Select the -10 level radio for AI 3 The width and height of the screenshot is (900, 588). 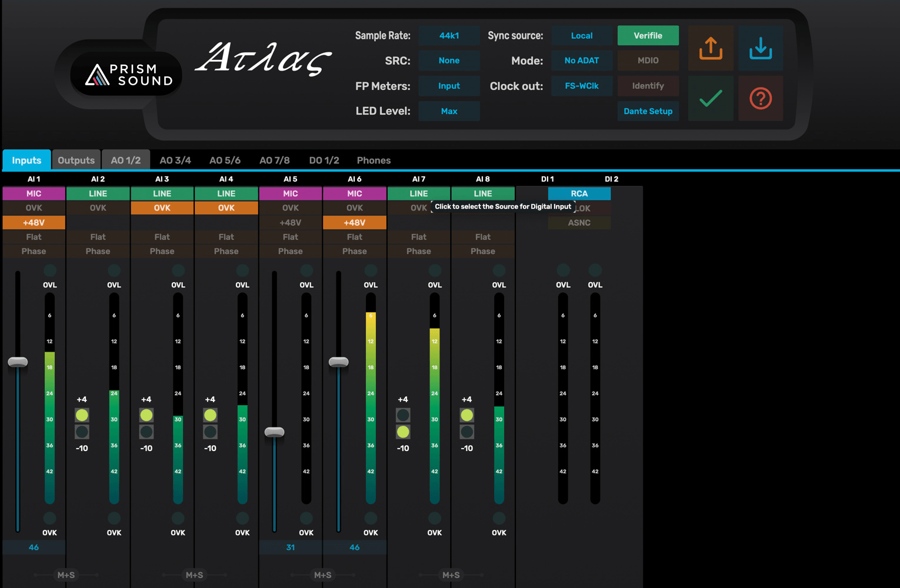coord(146,432)
